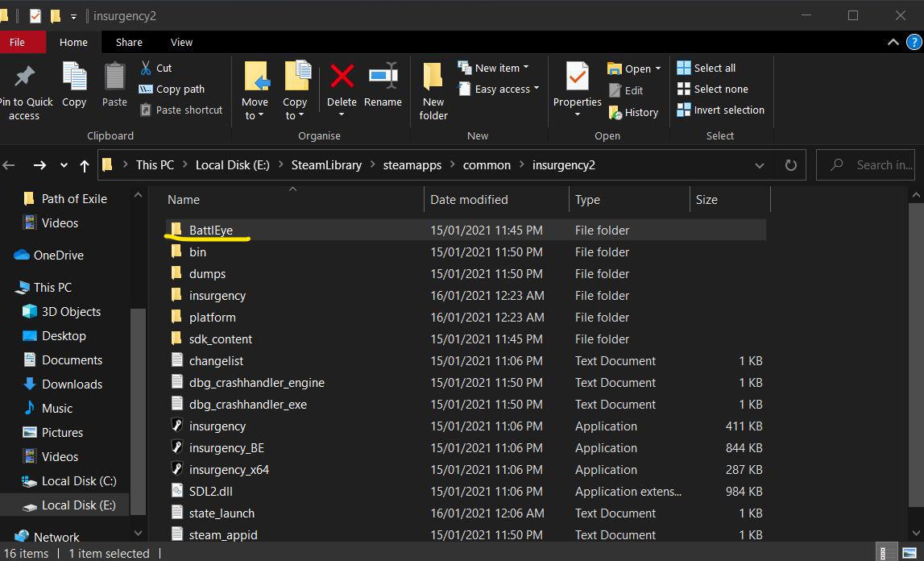Click common in the address path
The height and width of the screenshot is (561, 924).
click(487, 165)
